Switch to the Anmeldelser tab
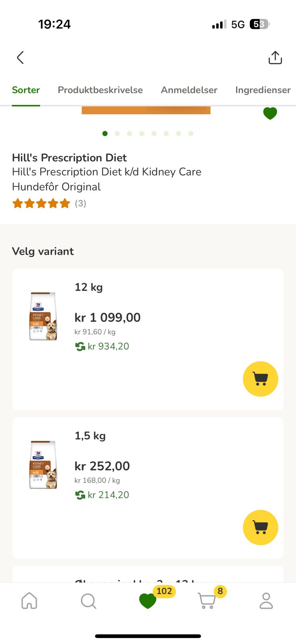The width and height of the screenshot is (296, 644). pos(189,90)
